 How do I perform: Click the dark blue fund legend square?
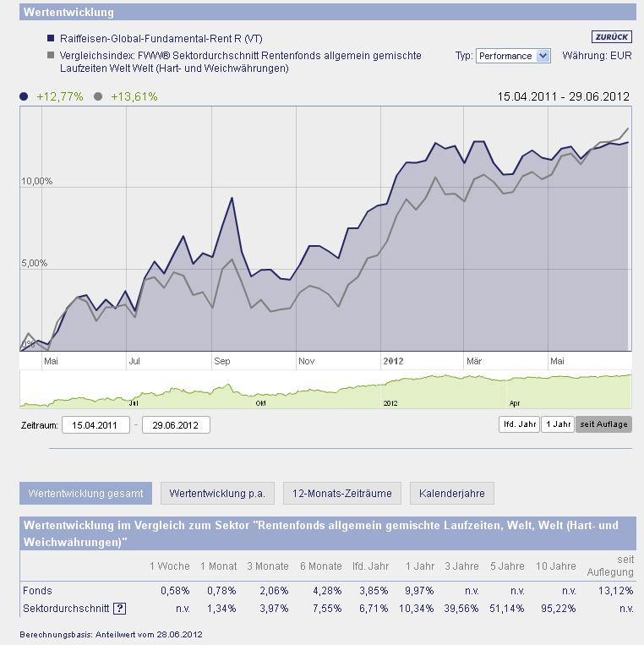[x=51, y=39]
